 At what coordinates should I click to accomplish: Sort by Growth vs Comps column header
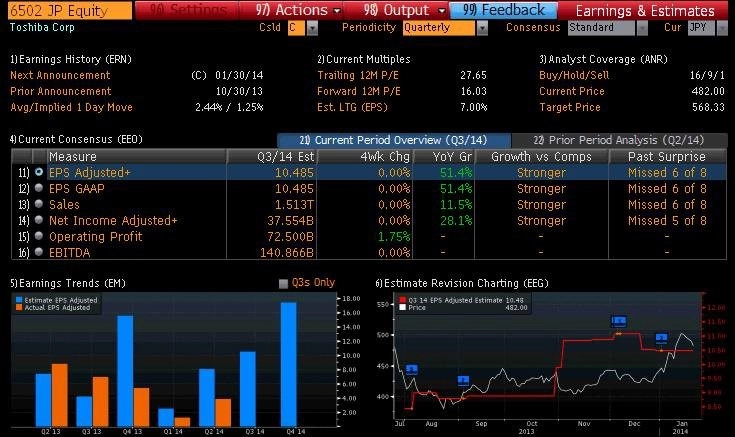point(541,157)
